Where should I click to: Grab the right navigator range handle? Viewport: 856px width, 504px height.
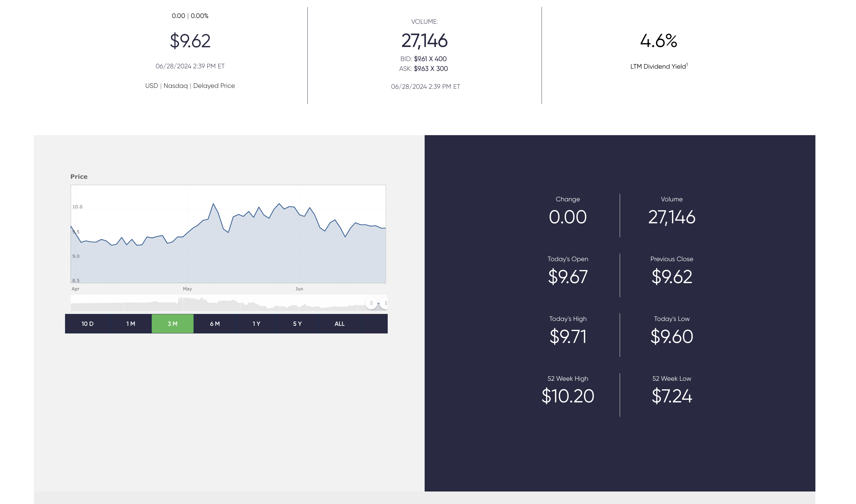[x=385, y=303]
